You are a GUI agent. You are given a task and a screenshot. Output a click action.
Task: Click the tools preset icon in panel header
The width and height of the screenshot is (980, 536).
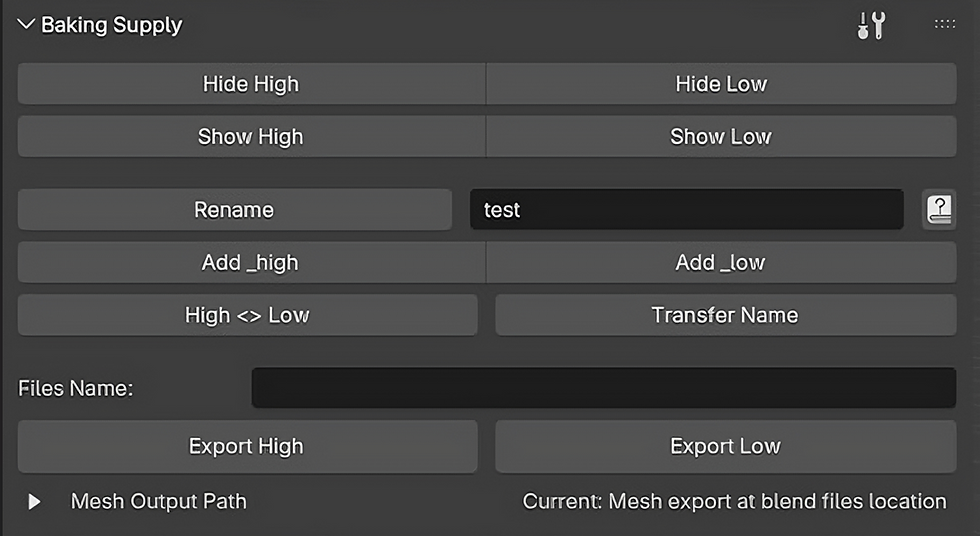(871, 25)
